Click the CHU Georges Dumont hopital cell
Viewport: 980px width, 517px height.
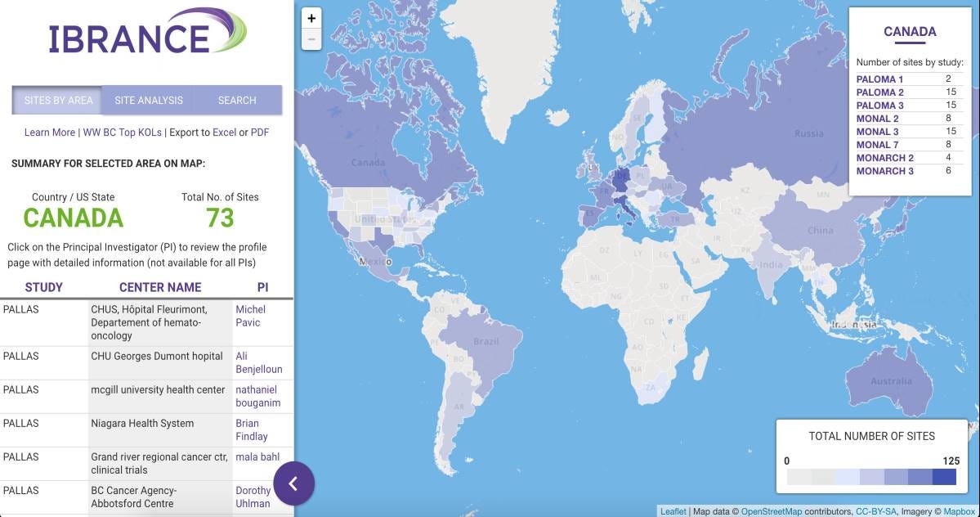click(x=160, y=362)
